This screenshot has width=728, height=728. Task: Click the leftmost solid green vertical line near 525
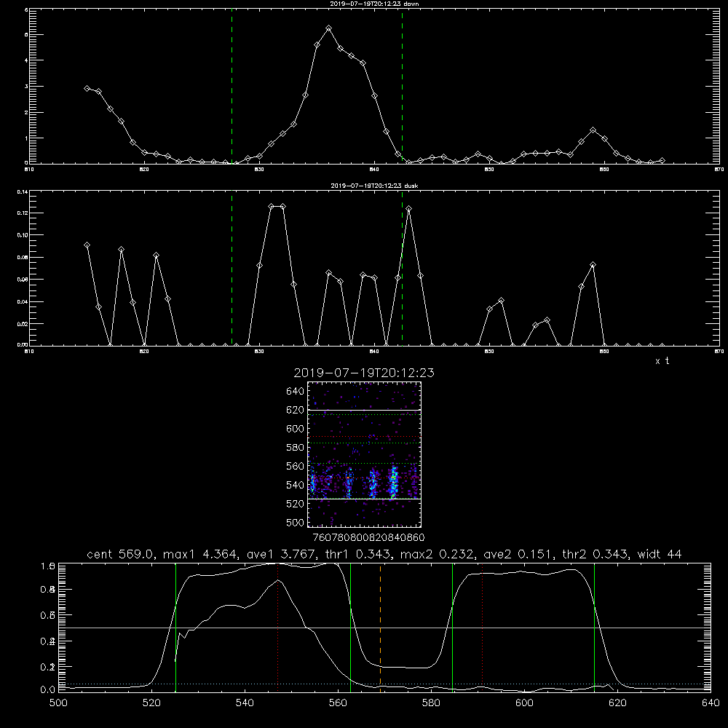coord(175,627)
